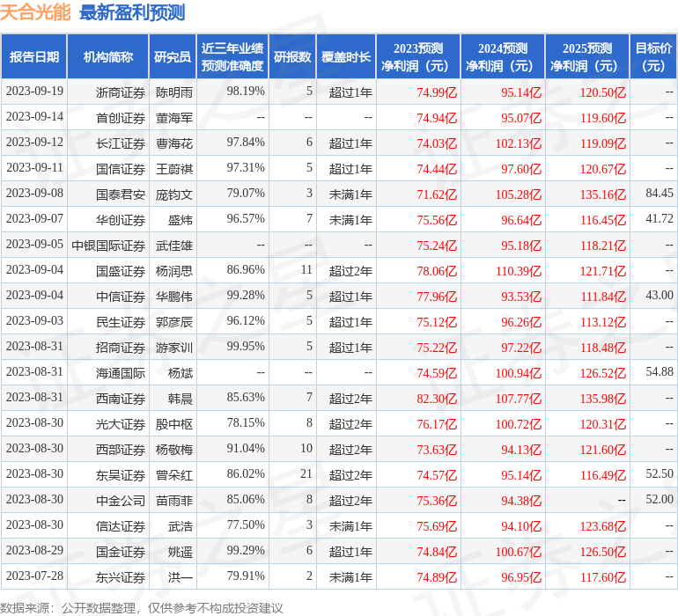Click the date 2023-09-08
Screen dimensions: 678x616
34,193
